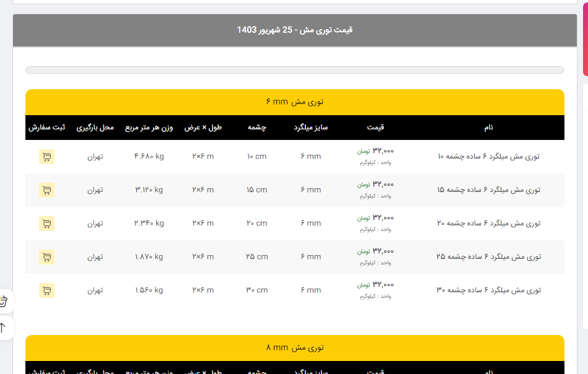
Task: Click order cart icon for چشمه ۱۰ mesh
Action: click(46, 157)
